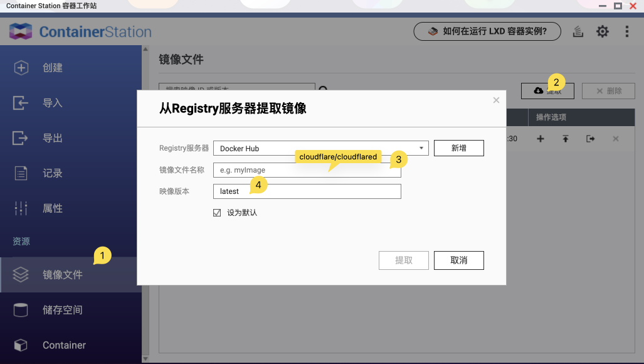
Task: Click the sidebar scrollbar down arrow
Action: (x=145, y=358)
